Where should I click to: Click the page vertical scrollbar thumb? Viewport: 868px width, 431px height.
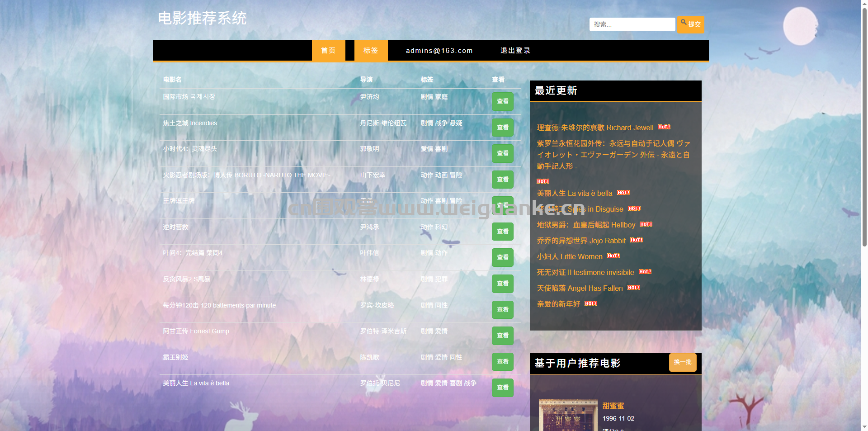pyautogui.click(x=864, y=127)
